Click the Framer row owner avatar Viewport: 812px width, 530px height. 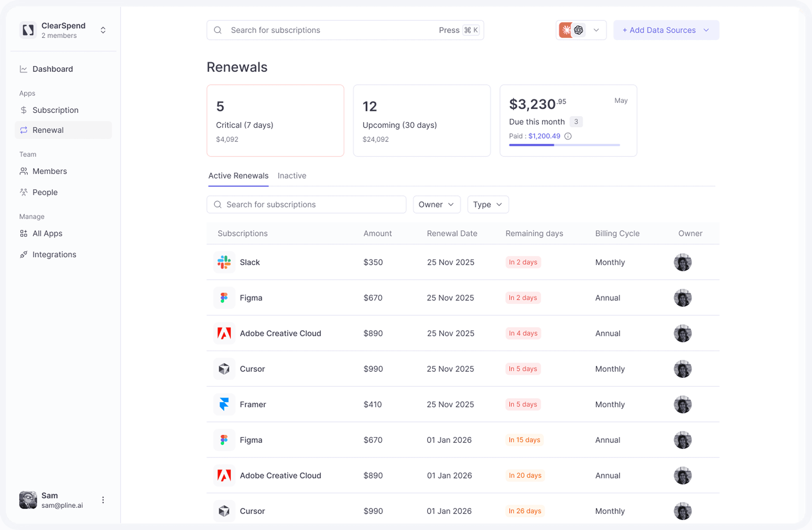click(682, 404)
